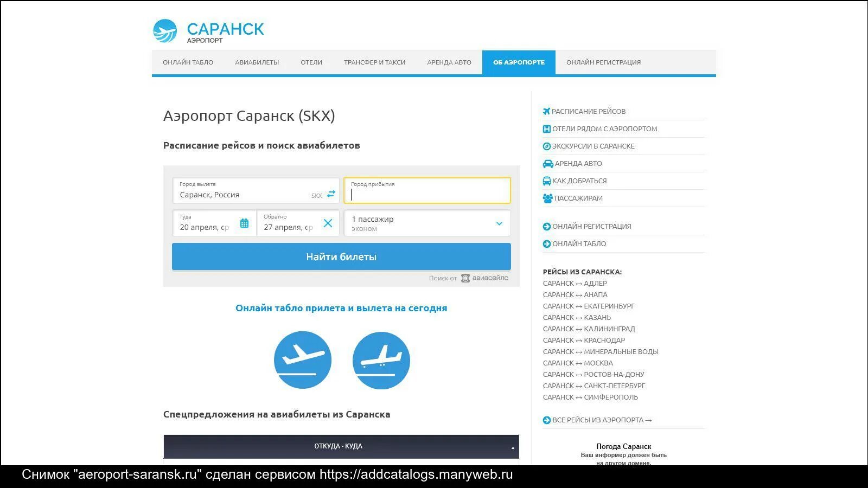Viewport: 868px width, 488px height.
Task: Open Саранск — Анапа route link
Action: pos(575,295)
